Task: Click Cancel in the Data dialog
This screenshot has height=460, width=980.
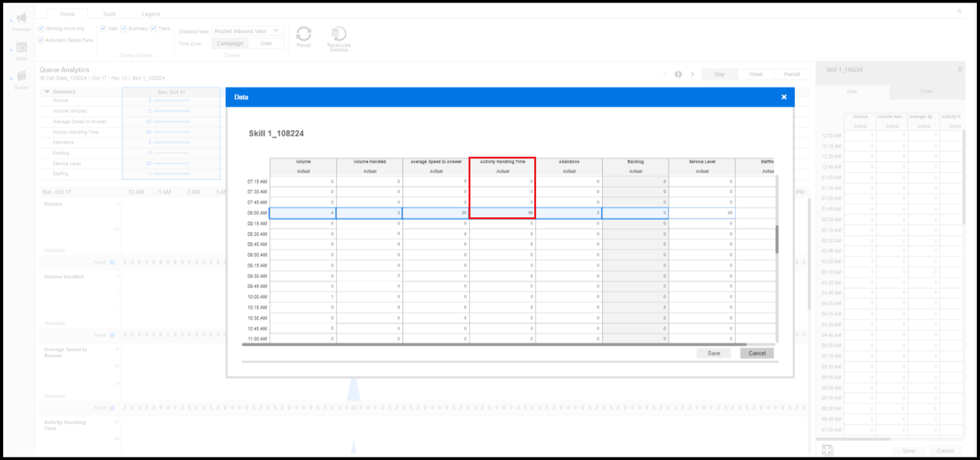Action: (756, 353)
